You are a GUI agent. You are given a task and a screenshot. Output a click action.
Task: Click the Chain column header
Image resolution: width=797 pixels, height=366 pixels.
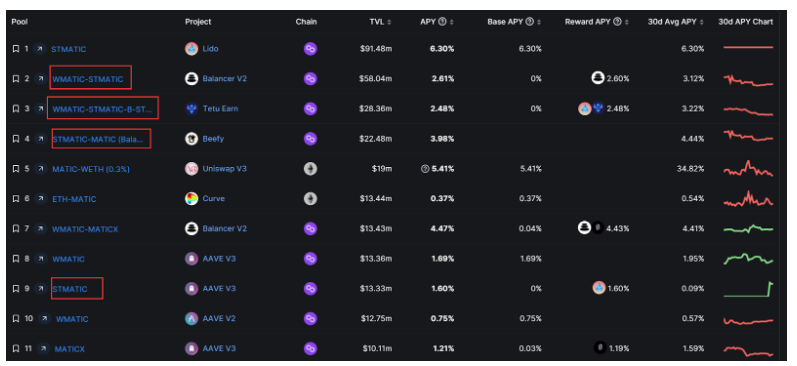point(306,22)
